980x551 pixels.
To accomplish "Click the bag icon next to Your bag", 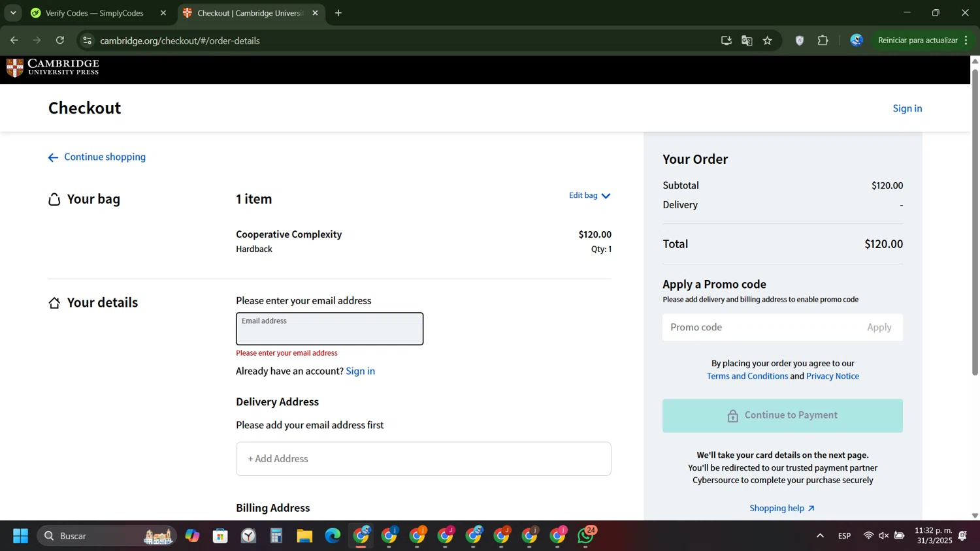I will click(x=54, y=200).
